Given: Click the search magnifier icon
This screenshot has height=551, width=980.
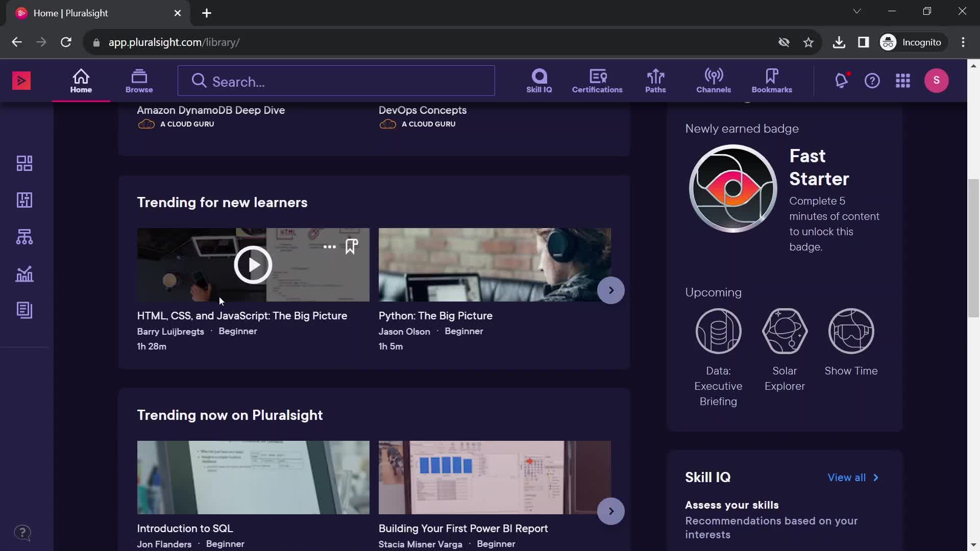Looking at the screenshot, I should pyautogui.click(x=199, y=81).
